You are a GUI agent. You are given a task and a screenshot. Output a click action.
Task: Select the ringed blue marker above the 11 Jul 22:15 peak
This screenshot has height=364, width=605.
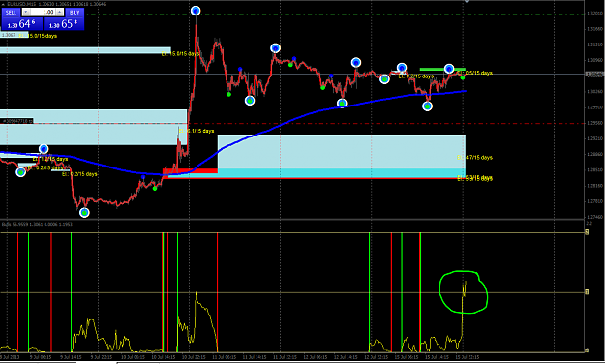click(x=275, y=48)
